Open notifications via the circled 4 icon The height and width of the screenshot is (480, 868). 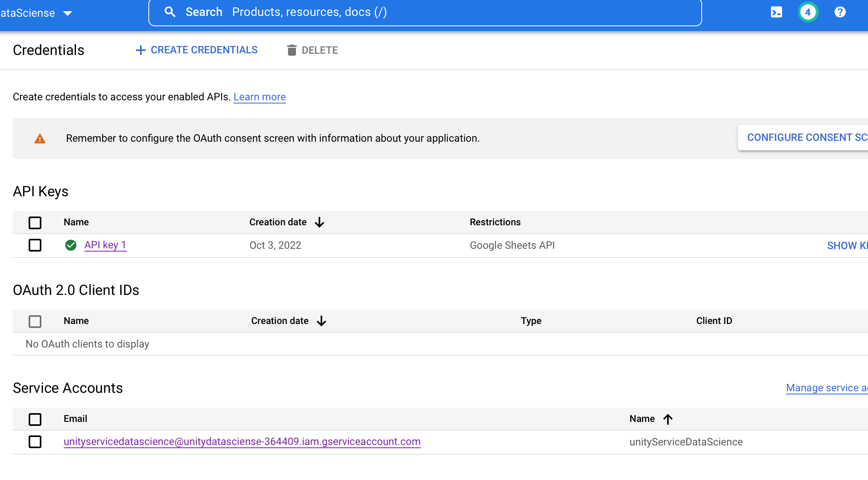(808, 12)
